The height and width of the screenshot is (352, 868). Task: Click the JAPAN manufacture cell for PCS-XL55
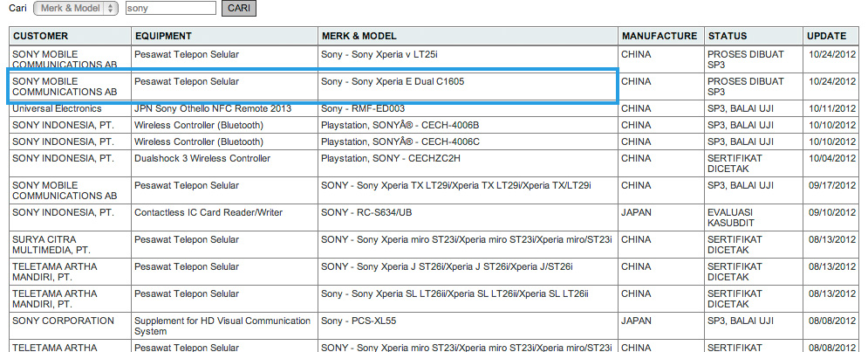tap(661, 327)
